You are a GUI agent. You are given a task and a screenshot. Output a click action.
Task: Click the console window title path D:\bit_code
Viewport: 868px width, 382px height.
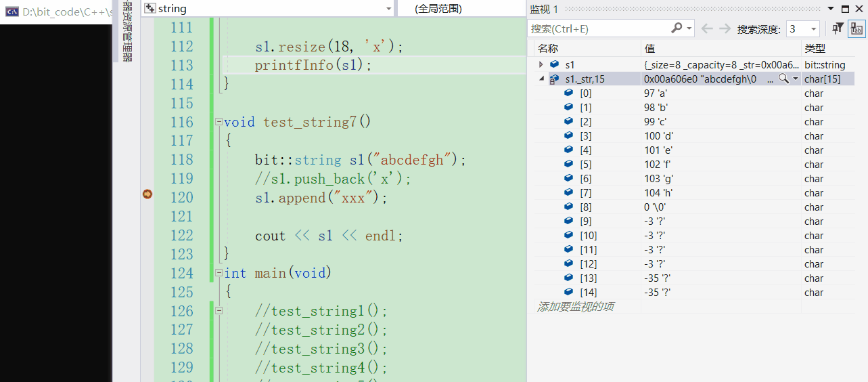[66, 12]
